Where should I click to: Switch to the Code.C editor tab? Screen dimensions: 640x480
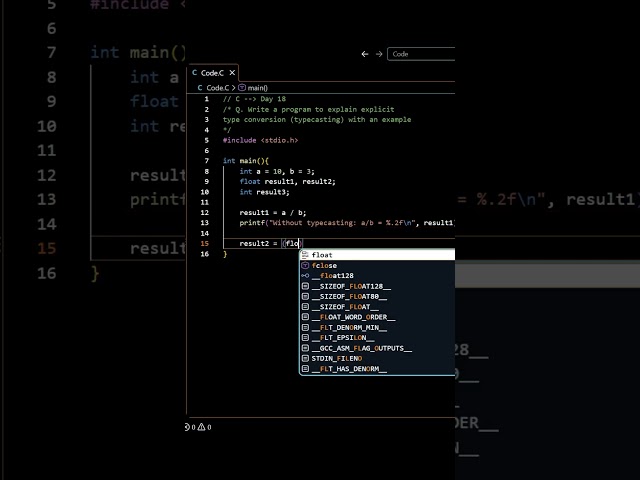(212, 73)
